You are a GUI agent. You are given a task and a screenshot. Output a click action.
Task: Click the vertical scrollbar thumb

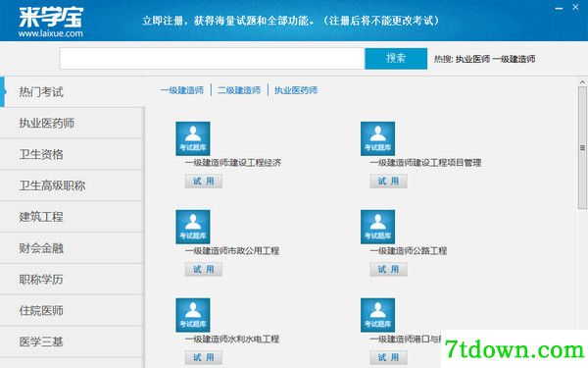pos(582,147)
